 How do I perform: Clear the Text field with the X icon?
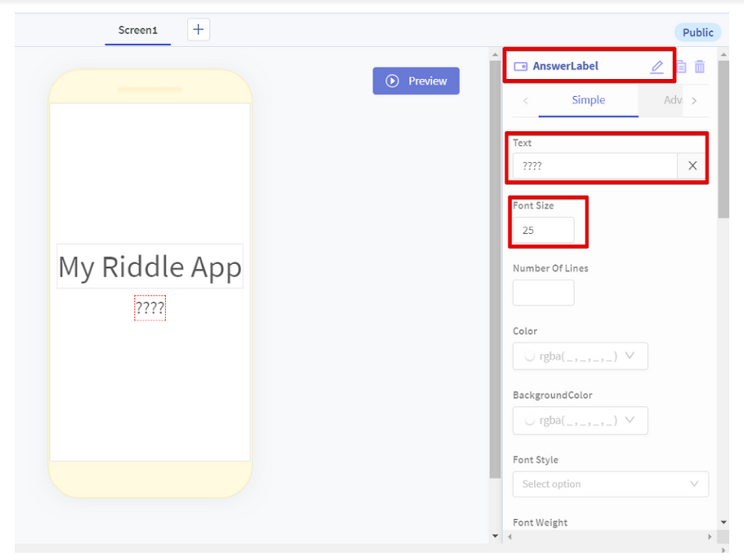point(692,166)
